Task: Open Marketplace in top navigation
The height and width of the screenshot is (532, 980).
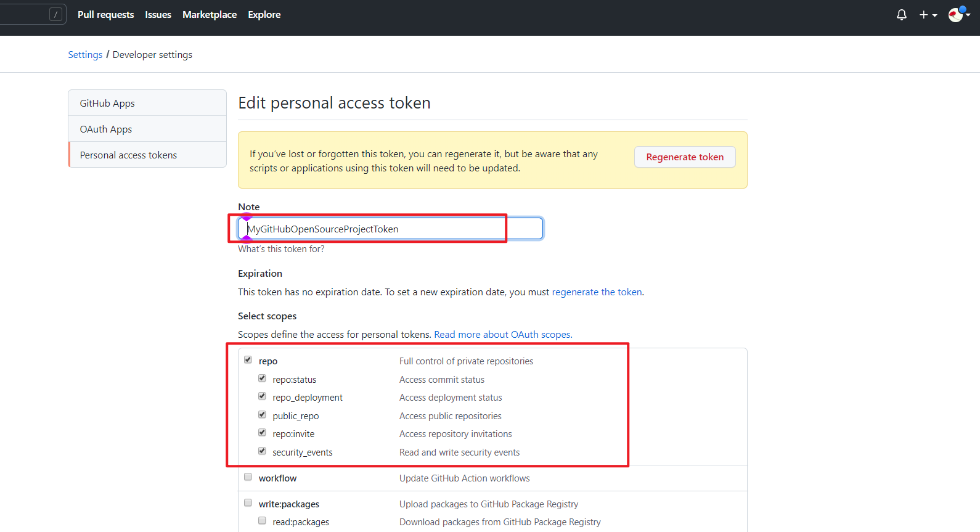Action: [x=210, y=15]
